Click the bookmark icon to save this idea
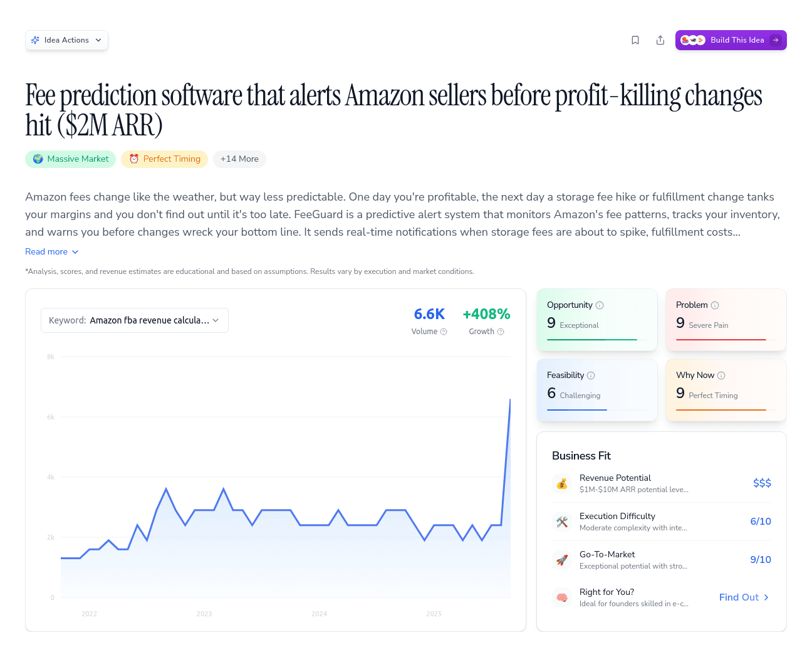812x657 pixels. coord(635,39)
